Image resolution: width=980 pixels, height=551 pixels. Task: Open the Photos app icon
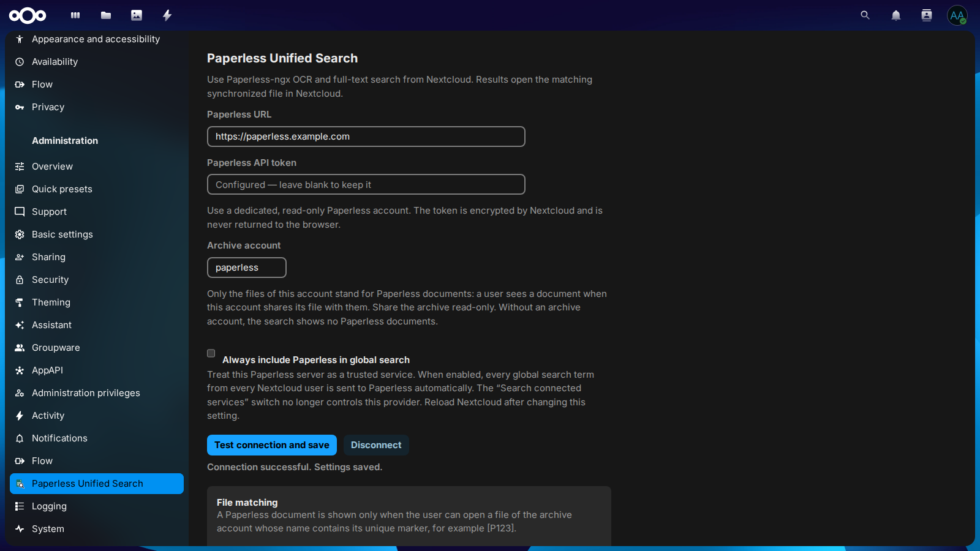[137, 15]
